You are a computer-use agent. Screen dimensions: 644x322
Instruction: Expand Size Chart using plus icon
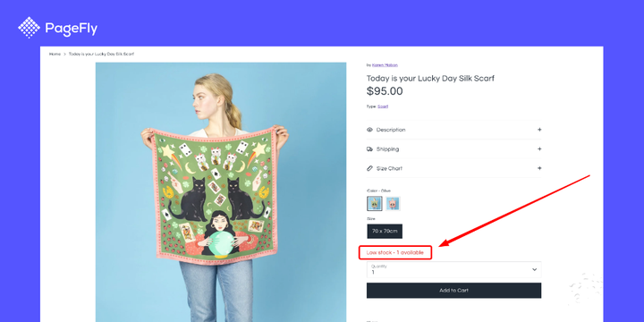[539, 168]
